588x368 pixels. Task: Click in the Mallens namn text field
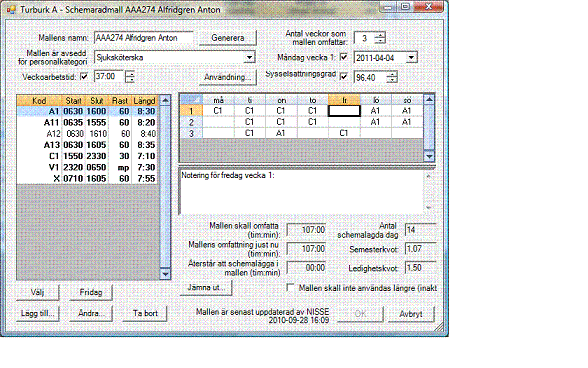pyautogui.click(x=144, y=38)
